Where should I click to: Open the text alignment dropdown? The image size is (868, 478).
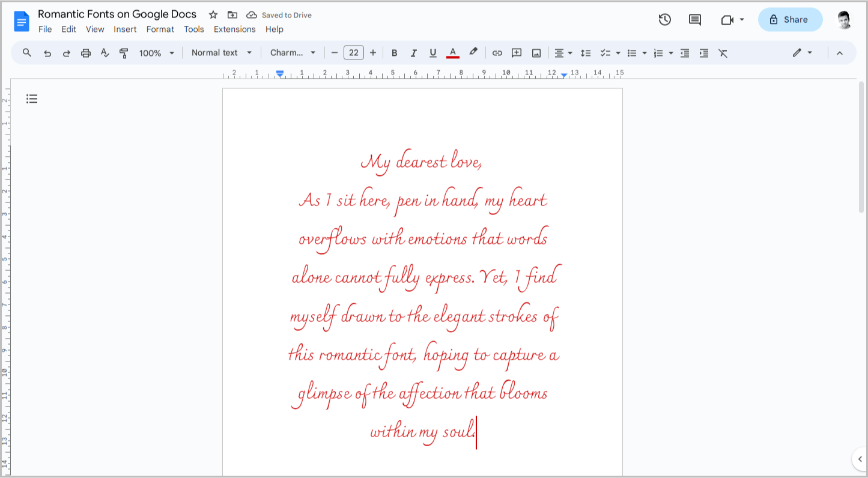click(x=563, y=53)
